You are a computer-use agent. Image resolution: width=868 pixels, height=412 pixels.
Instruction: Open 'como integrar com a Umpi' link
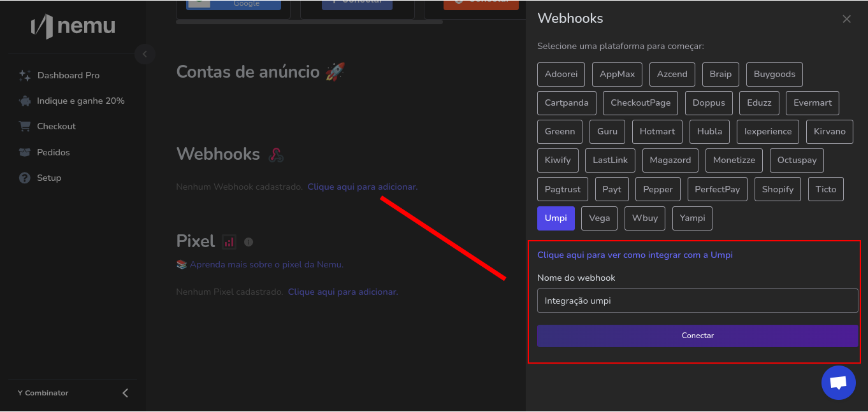(x=635, y=255)
